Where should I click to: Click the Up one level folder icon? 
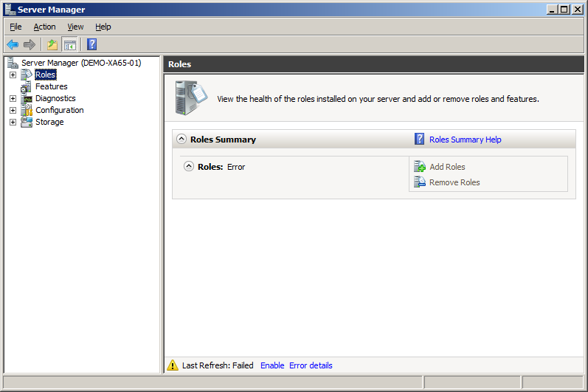coord(52,44)
